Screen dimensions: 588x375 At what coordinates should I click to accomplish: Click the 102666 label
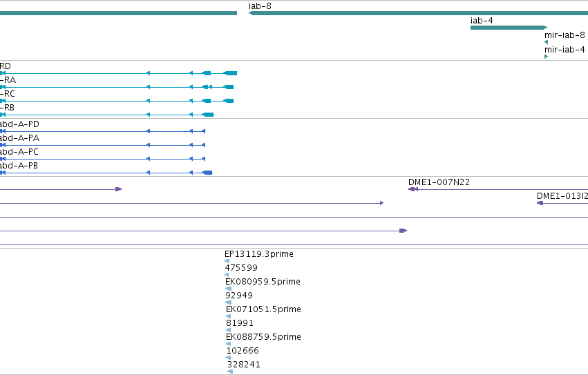243,351
